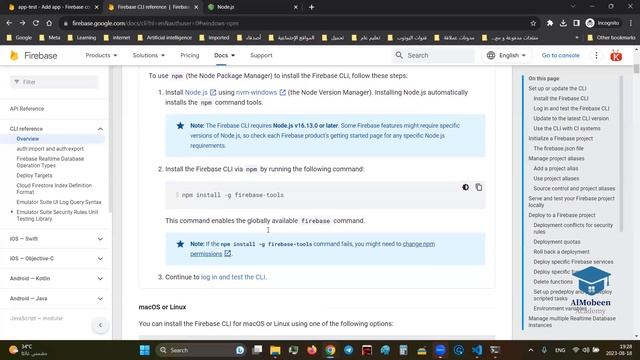Click the browser forward arrow
Screen dimensions: 640x360
[x=22, y=23]
